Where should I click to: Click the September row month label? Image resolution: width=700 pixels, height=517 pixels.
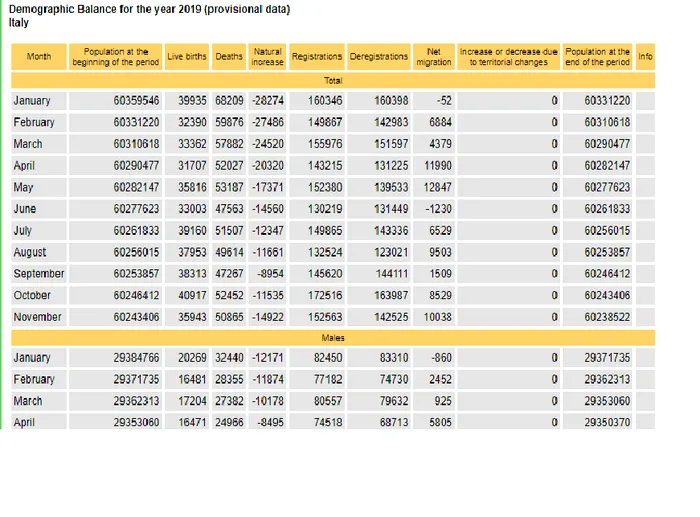click(x=39, y=274)
